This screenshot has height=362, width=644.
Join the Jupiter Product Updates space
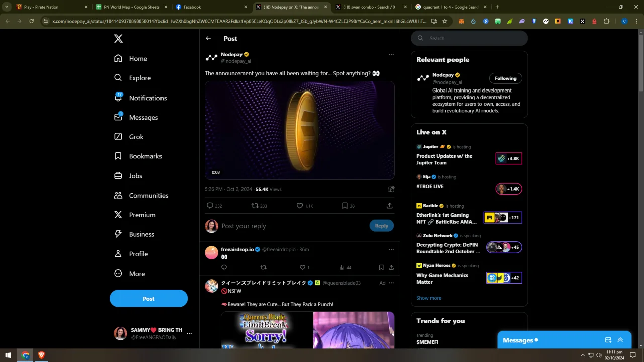click(x=509, y=159)
